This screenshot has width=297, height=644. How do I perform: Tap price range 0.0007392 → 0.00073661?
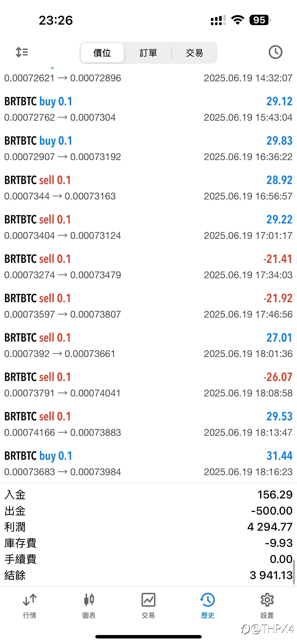(60, 354)
